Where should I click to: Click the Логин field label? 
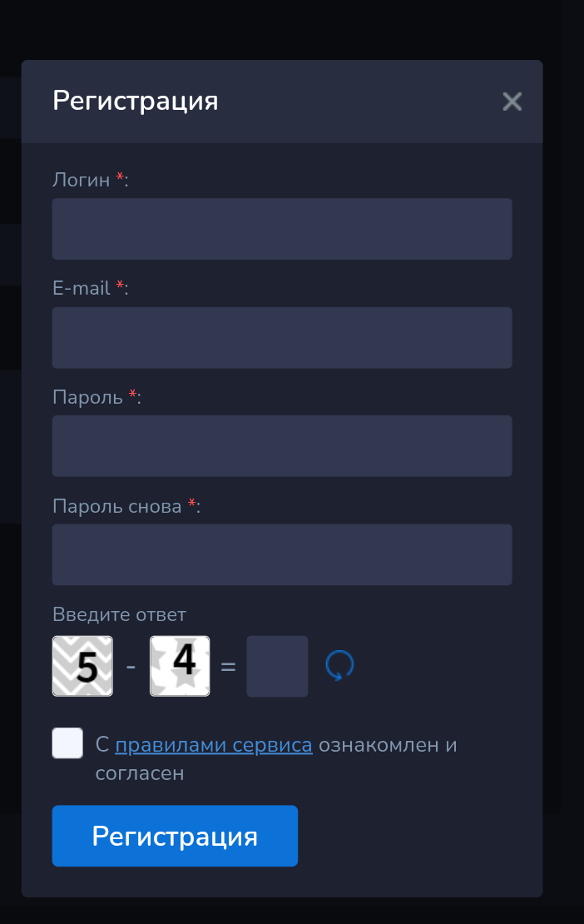82,180
